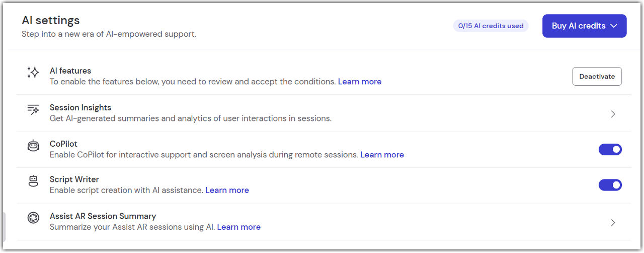The height and width of the screenshot is (253, 644).
Task: Expand the Session Insights chevron arrow
Action: point(613,114)
